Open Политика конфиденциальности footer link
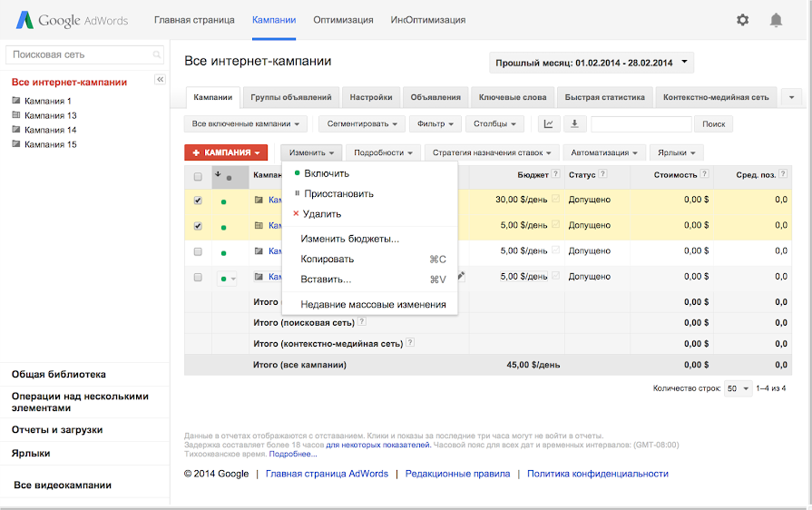 tap(597, 474)
